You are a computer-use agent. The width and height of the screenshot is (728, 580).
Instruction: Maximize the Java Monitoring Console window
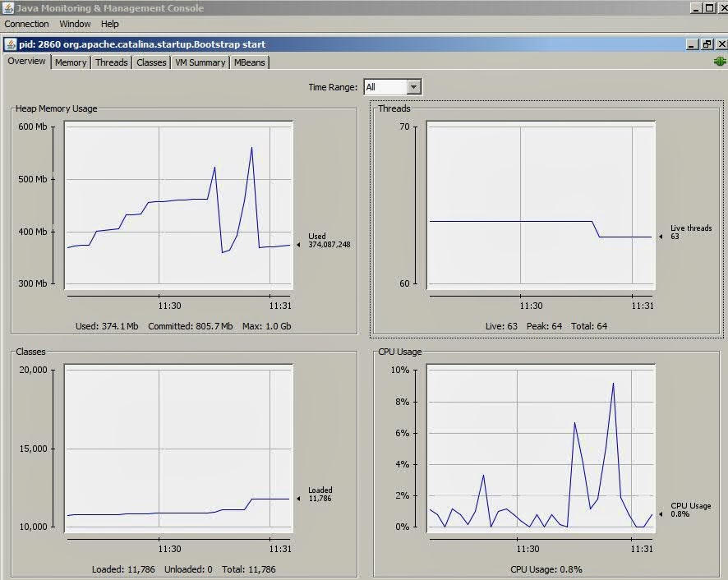709,8
